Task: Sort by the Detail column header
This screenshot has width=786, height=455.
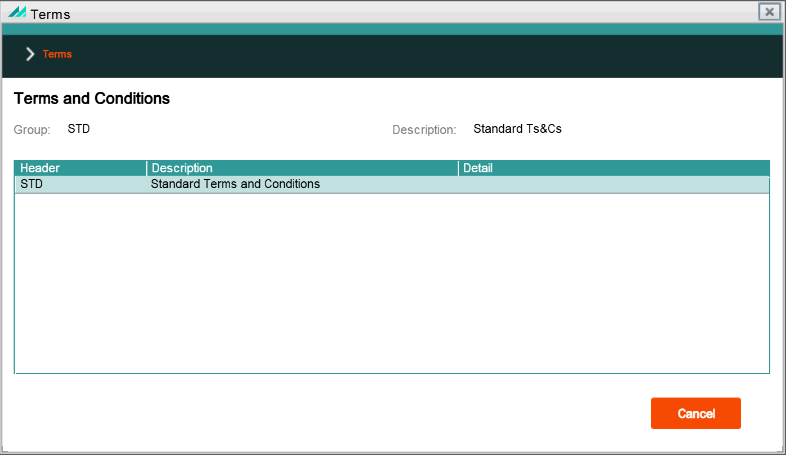Action: (x=614, y=168)
